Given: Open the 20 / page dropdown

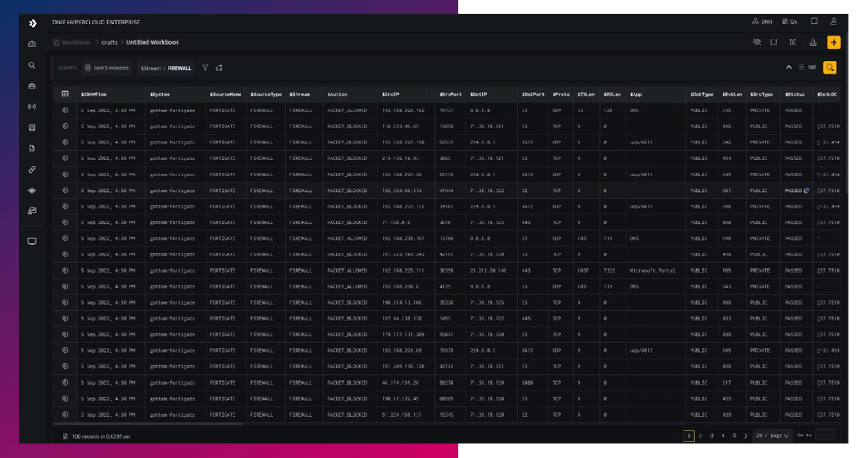Looking at the screenshot, I should [772, 436].
